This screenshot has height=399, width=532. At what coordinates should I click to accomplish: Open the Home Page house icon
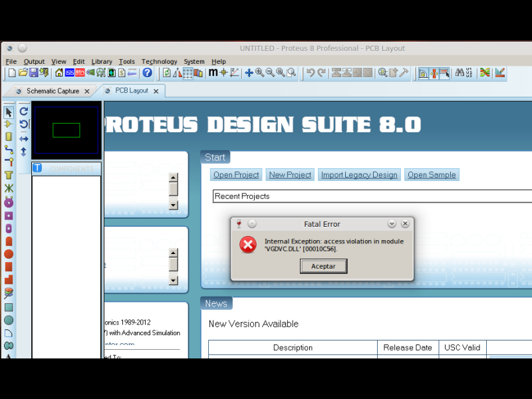59,72
